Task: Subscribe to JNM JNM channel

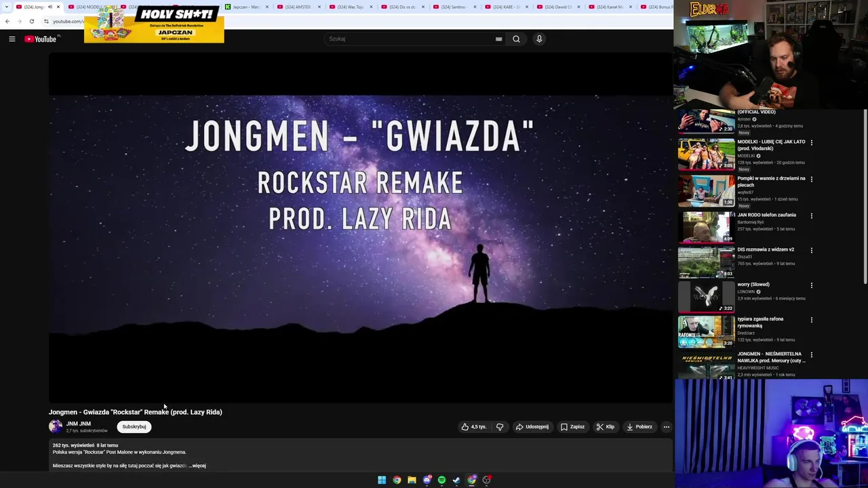Action: (x=134, y=427)
